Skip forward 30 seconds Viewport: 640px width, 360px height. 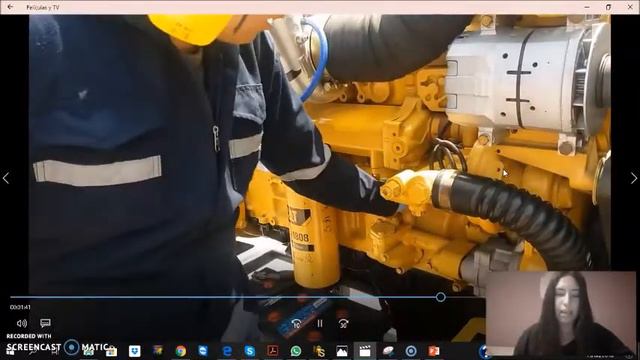pyautogui.click(x=344, y=324)
